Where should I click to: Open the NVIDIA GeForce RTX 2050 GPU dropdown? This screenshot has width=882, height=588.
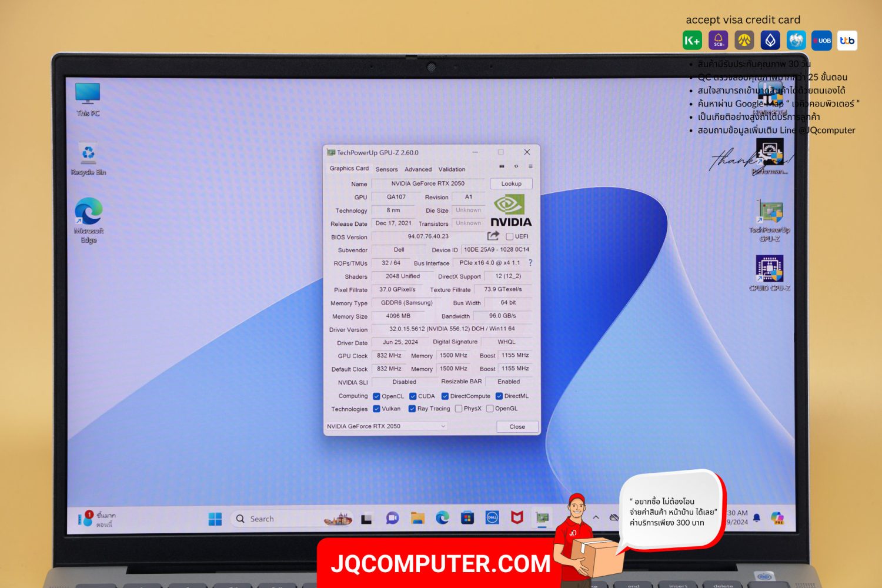[x=387, y=426]
